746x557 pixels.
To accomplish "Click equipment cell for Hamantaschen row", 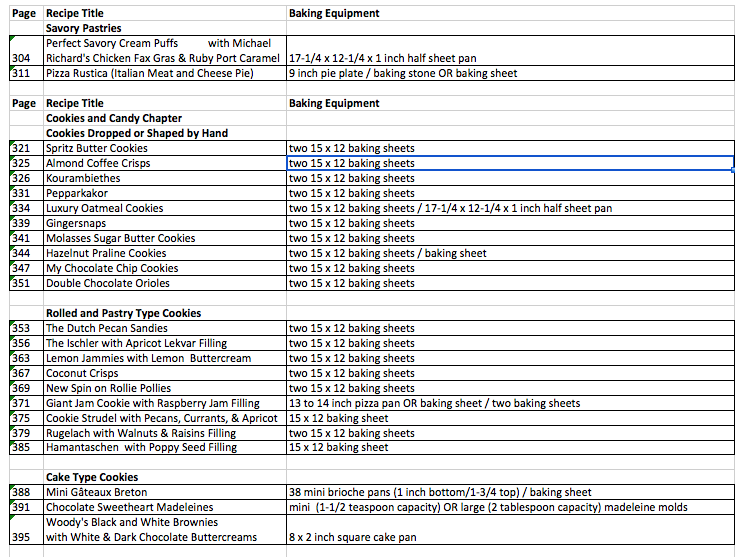I will [x=510, y=447].
